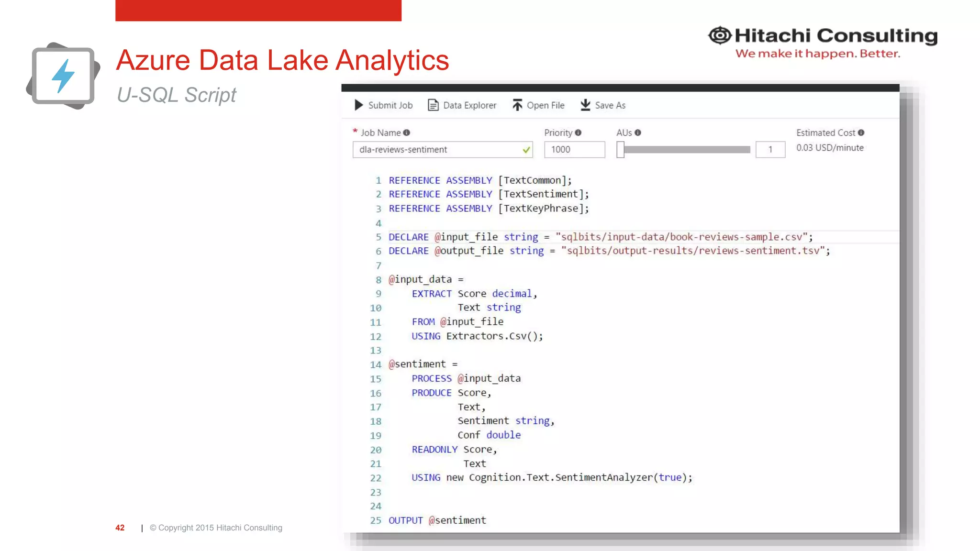The image size is (980, 551).
Task: Click the PRODUCE Score line
Action: (451, 393)
